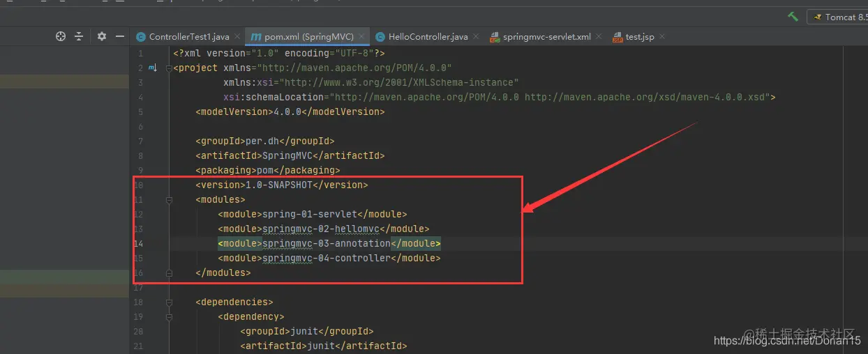
Task: Close the test.jsp tab
Action: pyautogui.click(x=662, y=37)
